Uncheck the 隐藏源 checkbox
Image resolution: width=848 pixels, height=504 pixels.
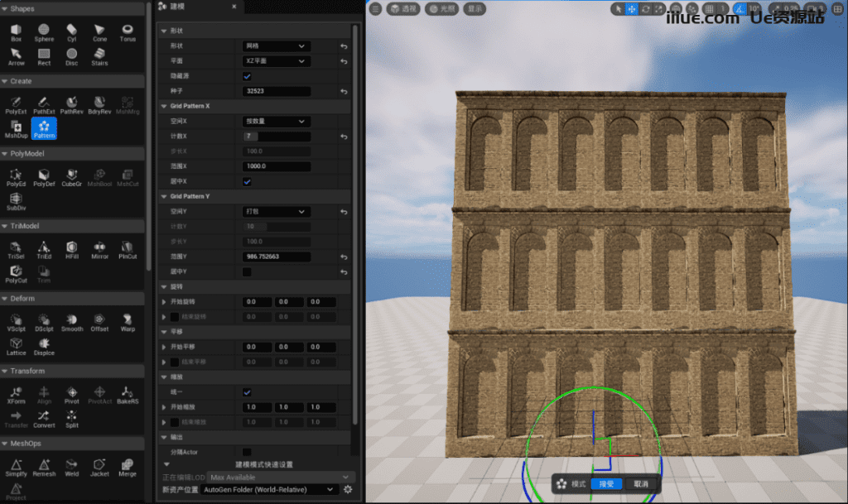(247, 76)
